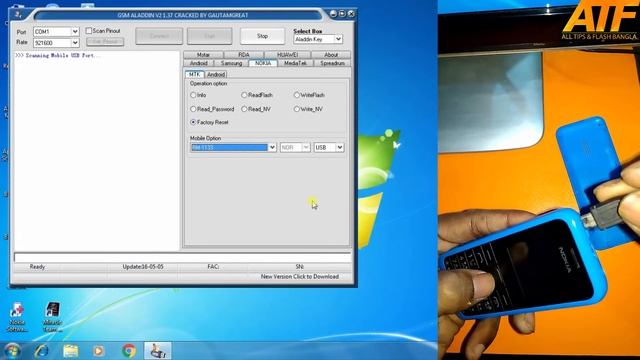Open the Miracle Team desktop shortcut

52,317
